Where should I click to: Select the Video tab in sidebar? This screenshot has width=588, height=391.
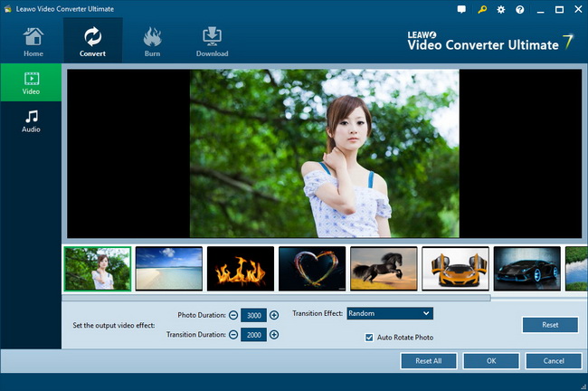(31, 82)
